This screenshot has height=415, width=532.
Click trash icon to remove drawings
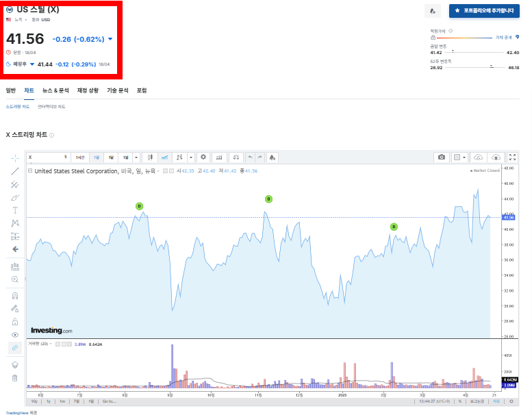pos(15,377)
